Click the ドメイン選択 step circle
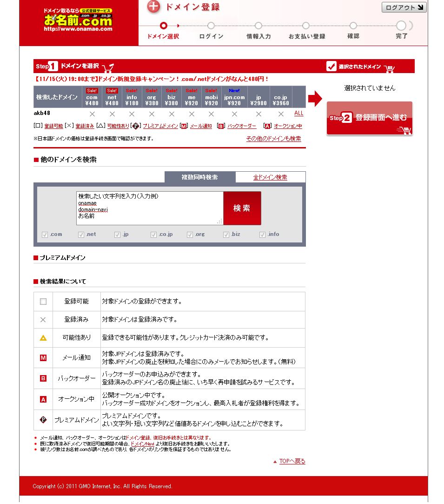Viewport: 444px width, 504px height. 164,26
